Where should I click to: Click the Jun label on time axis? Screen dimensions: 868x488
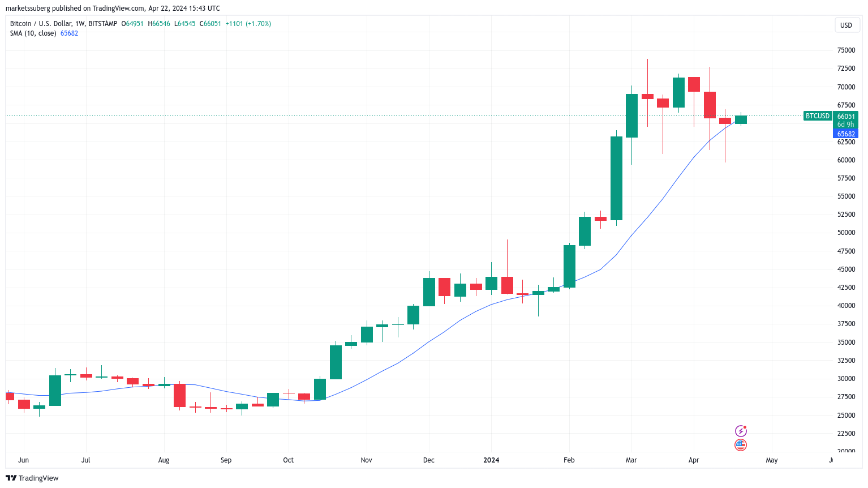23,460
